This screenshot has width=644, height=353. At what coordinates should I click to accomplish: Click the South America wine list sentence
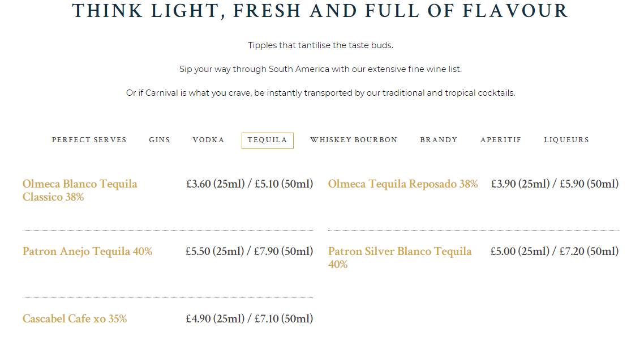tap(320, 69)
